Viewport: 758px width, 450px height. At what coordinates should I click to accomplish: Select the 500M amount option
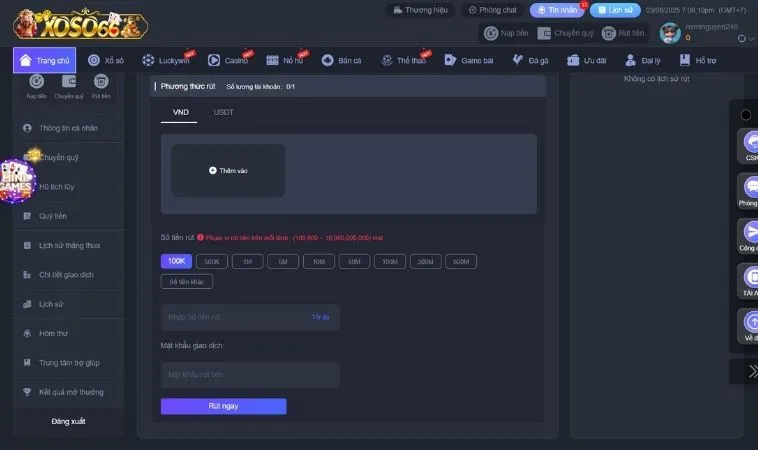click(460, 261)
